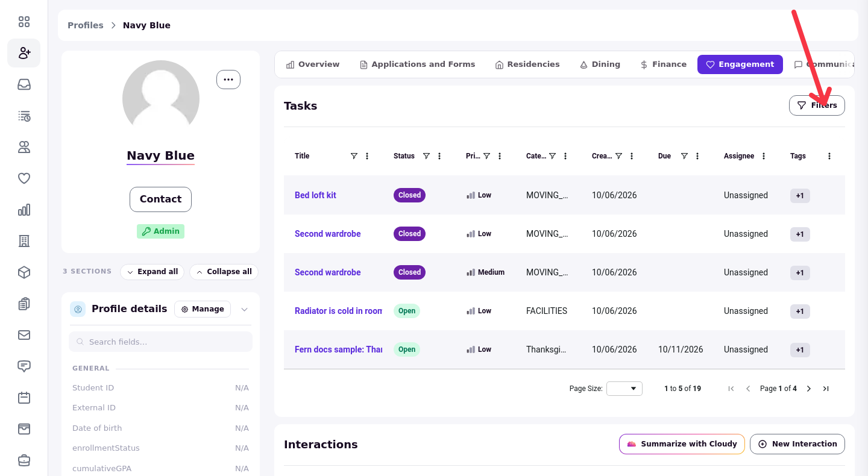This screenshot has width=868, height=476.
Task: Open the Tags column menu dots
Action: coord(829,156)
